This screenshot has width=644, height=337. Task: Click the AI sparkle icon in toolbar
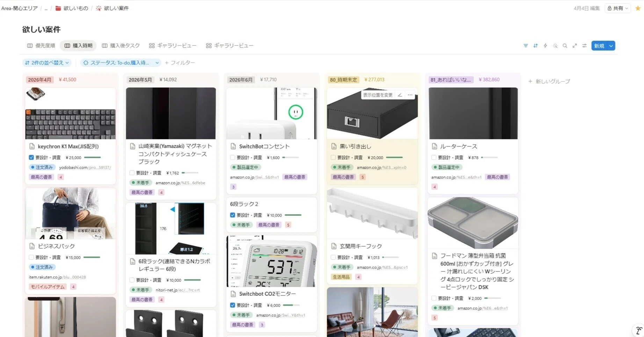(555, 46)
